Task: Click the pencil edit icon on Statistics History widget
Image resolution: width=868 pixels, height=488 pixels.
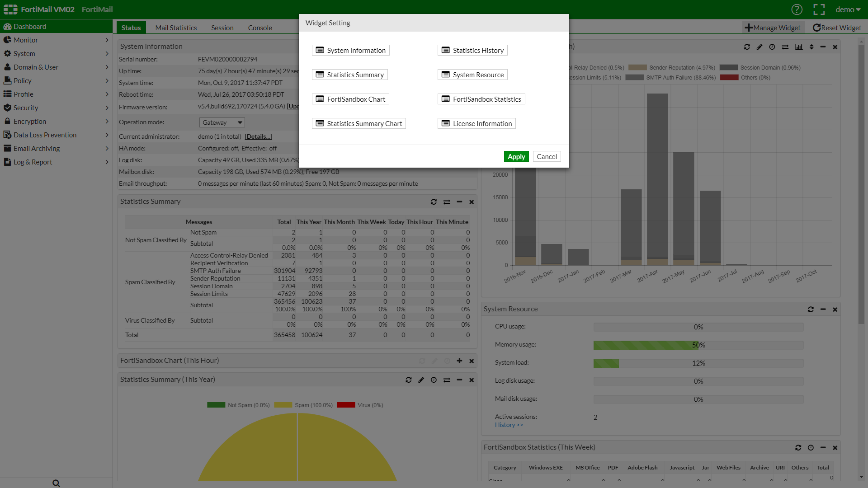Action: [x=759, y=47]
